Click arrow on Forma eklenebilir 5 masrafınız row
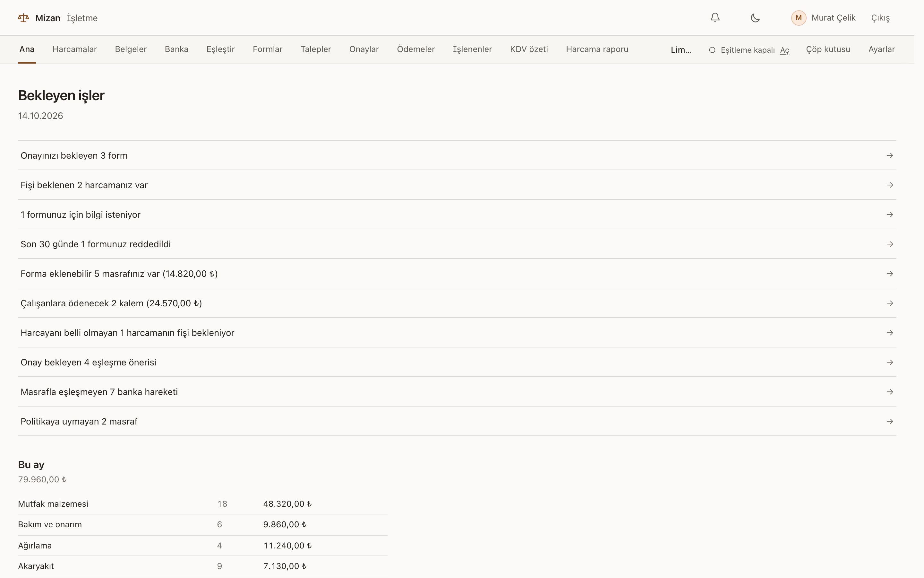Viewport: 924px width, 578px height. [x=890, y=274]
